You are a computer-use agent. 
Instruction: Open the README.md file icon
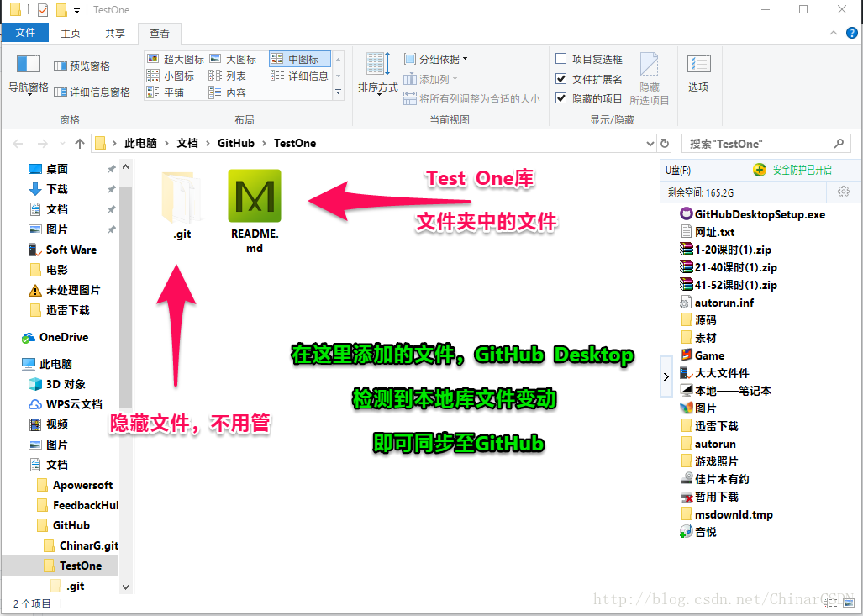coord(255,196)
